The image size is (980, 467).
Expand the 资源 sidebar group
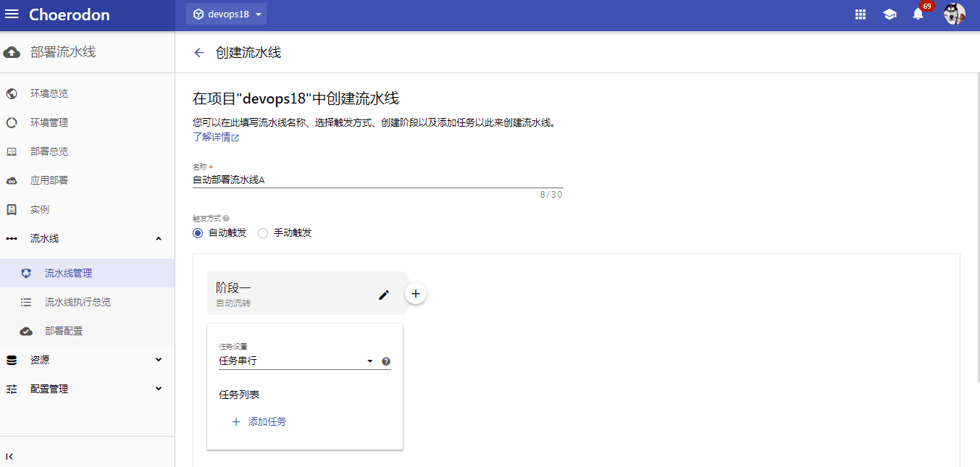tap(87, 360)
